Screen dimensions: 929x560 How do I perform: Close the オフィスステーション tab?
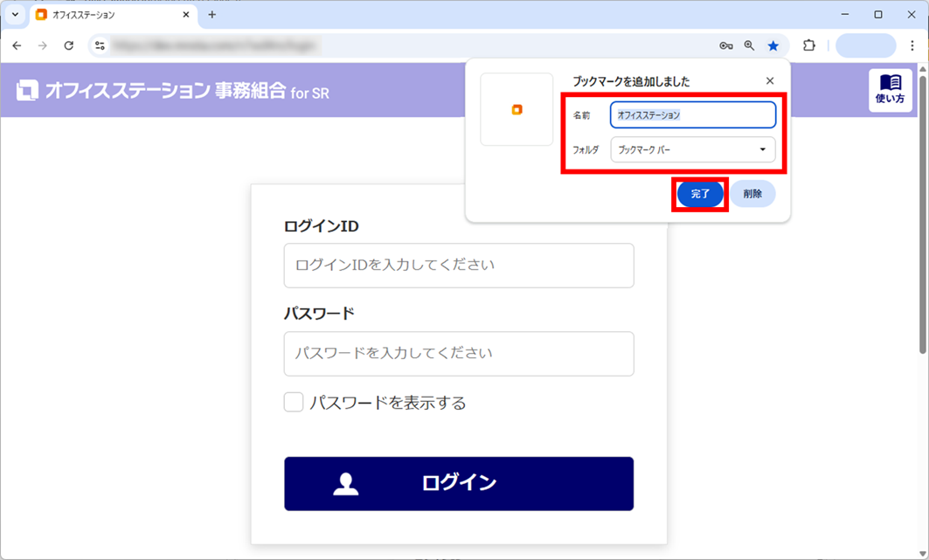[186, 15]
